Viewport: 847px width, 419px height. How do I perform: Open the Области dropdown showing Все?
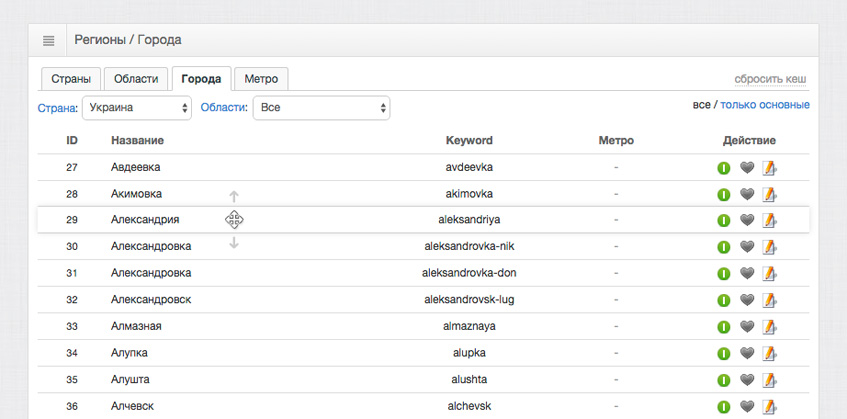tap(321, 108)
